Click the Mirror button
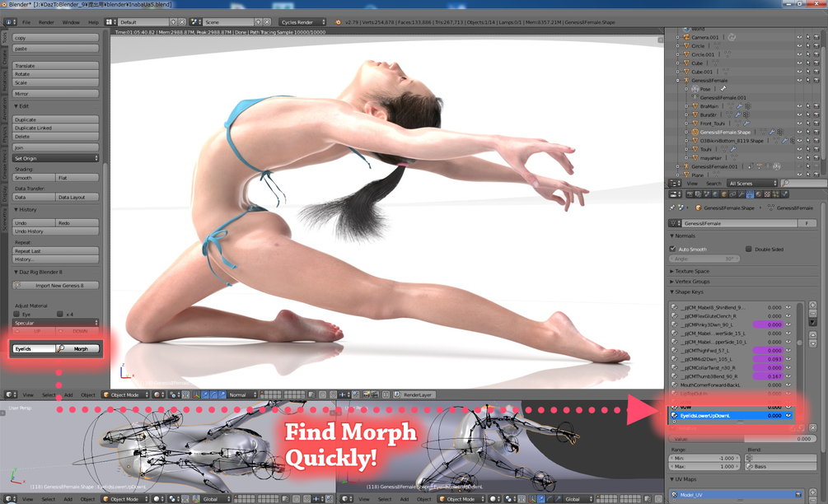 point(55,93)
